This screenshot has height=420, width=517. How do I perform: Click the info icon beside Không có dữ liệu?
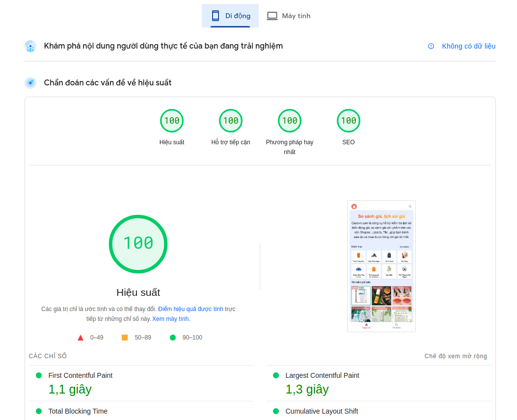pyautogui.click(x=431, y=46)
